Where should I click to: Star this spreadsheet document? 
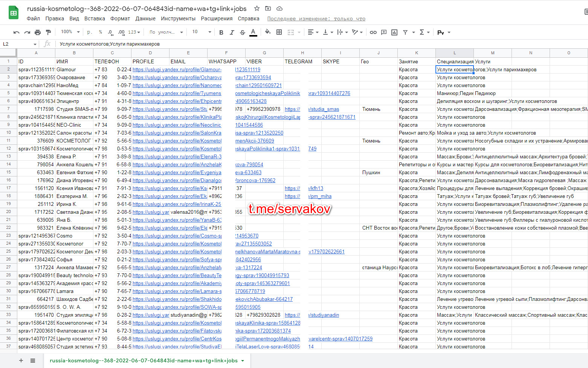pyautogui.click(x=257, y=8)
